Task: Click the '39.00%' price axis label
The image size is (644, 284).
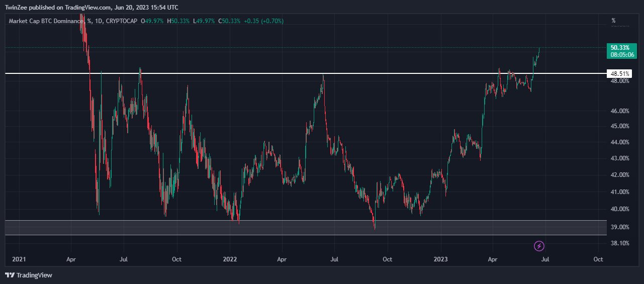Action: [x=620, y=227]
